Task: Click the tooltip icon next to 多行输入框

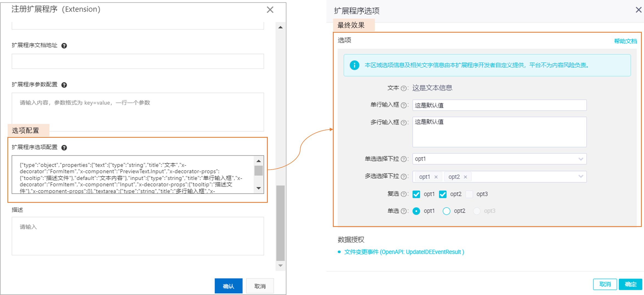Action: [404, 123]
